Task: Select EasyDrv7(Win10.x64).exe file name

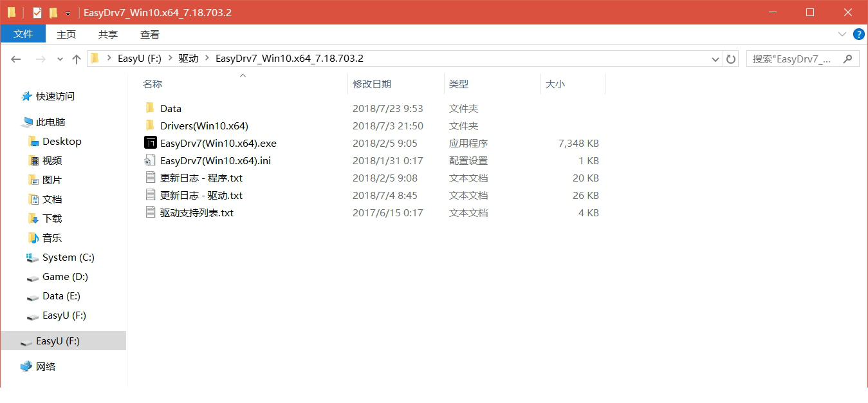Action: click(x=218, y=143)
